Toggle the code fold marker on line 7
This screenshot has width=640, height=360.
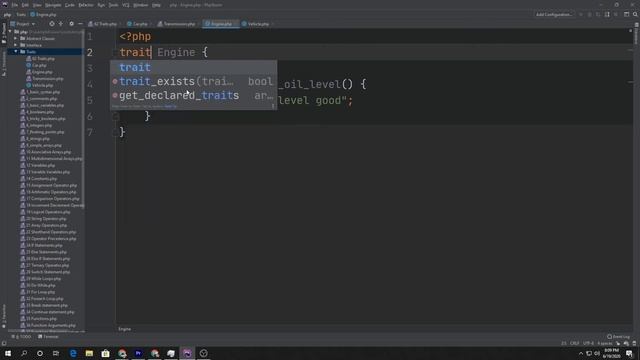coord(116,132)
